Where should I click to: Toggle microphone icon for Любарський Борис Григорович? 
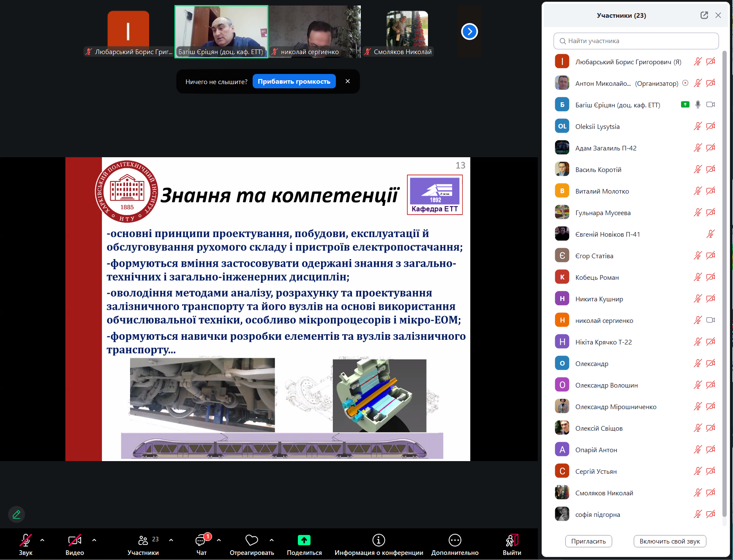tap(698, 62)
